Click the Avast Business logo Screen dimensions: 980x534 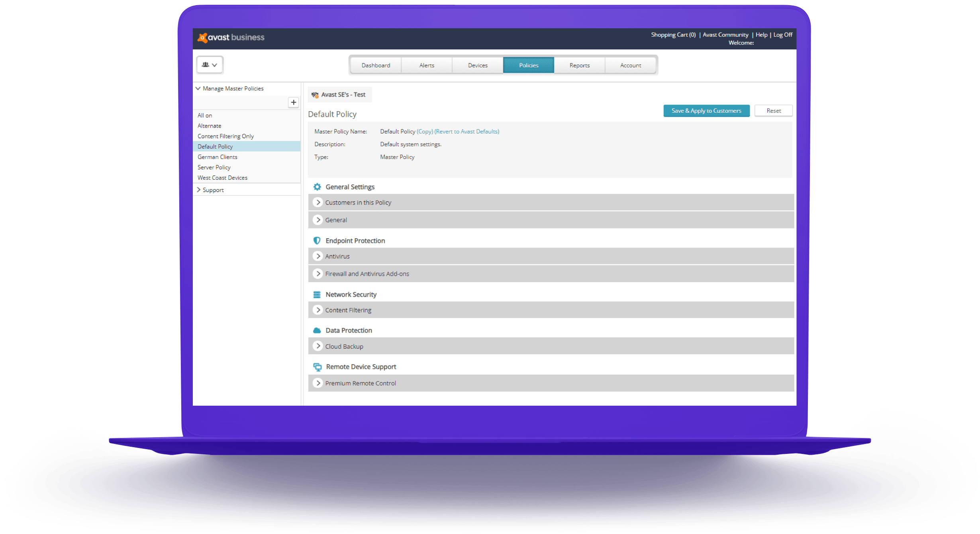tap(231, 37)
